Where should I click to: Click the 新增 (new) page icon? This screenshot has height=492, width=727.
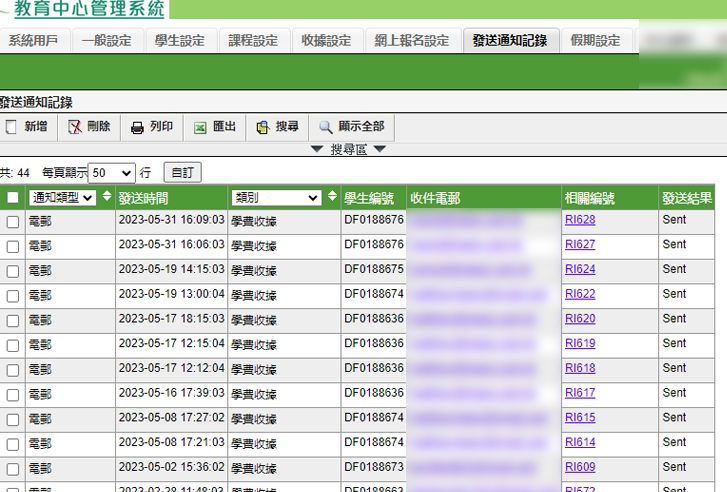(11, 127)
